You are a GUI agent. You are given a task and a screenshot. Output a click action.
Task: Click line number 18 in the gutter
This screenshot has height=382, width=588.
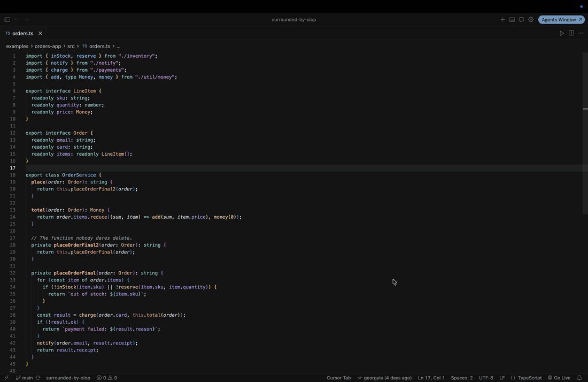point(13,175)
